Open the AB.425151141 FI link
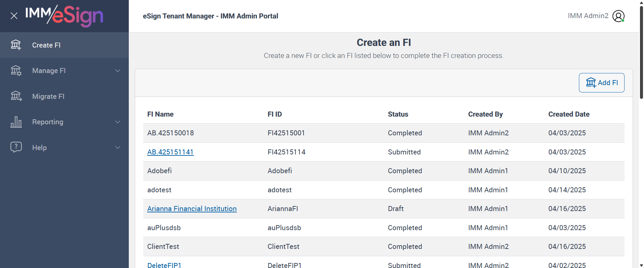 170,152
